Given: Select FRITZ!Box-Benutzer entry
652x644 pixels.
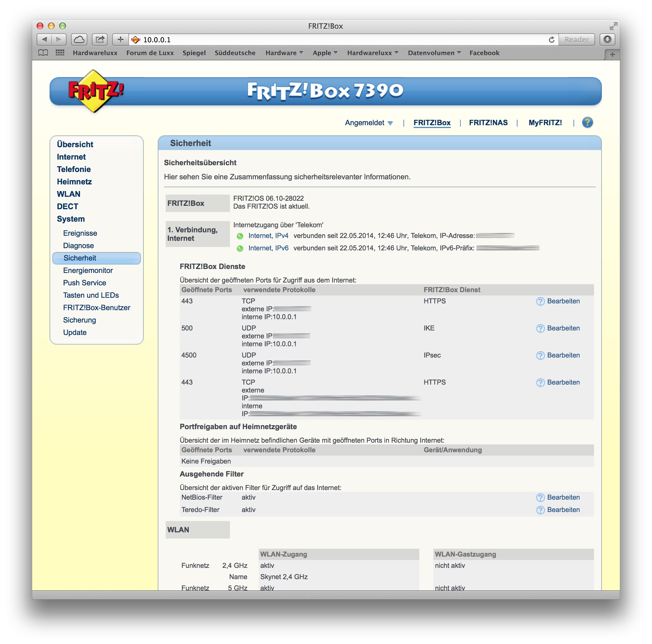Looking at the screenshot, I should pos(97,308).
